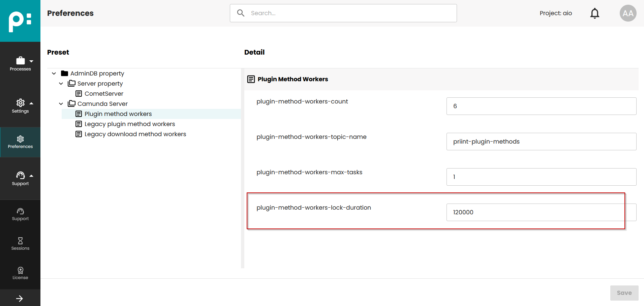Collapse the Camunda Server node

(x=61, y=104)
